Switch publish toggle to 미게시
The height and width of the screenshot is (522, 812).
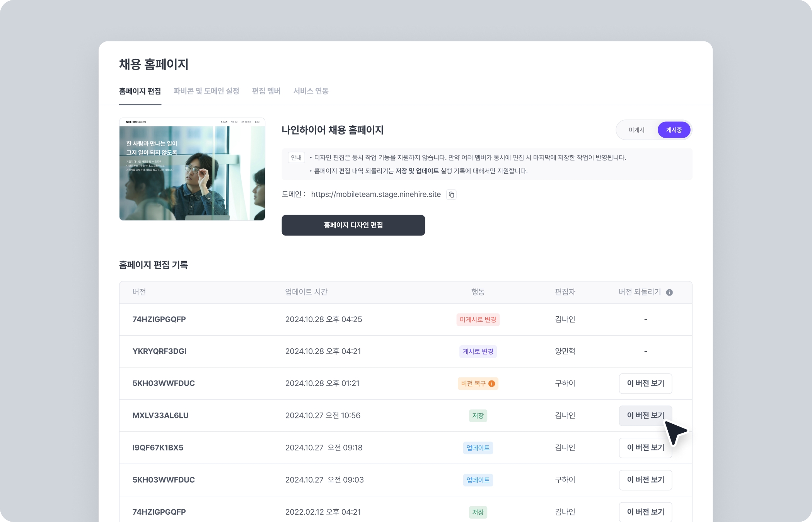coord(636,130)
